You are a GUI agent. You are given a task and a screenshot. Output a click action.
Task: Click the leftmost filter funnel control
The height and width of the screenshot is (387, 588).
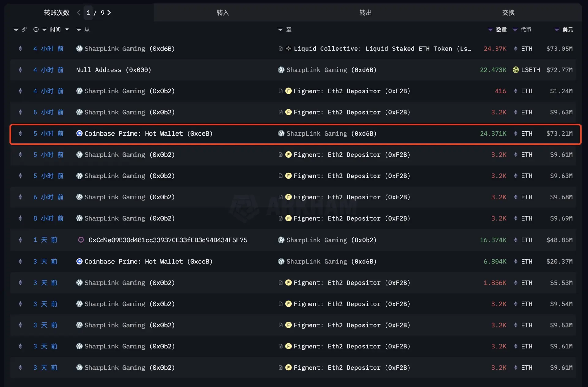click(16, 29)
